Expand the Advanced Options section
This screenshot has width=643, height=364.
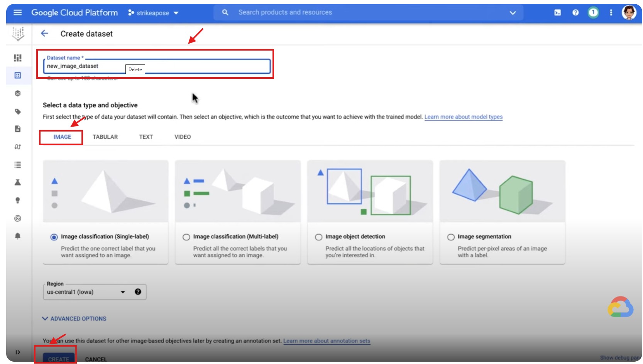tap(74, 319)
